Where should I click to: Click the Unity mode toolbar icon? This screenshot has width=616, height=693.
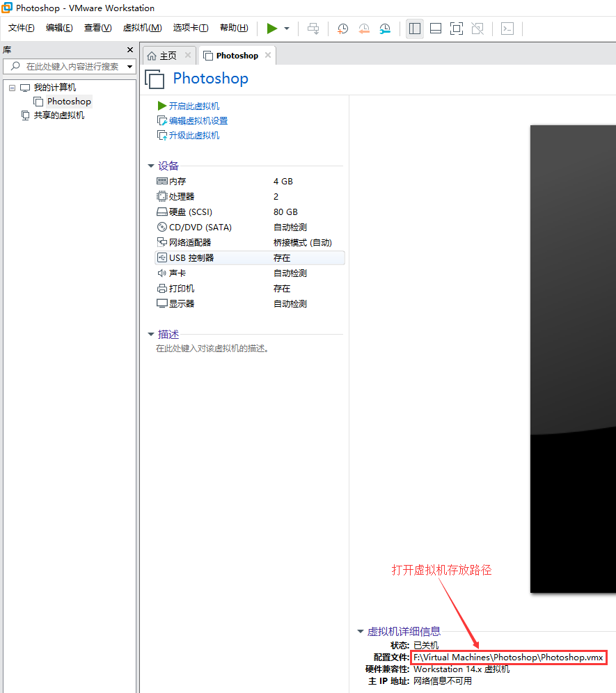[x=477, y=29]
